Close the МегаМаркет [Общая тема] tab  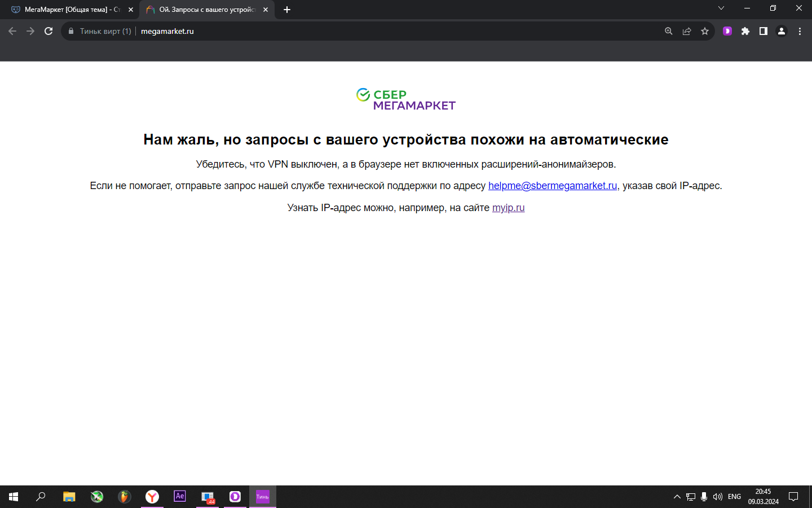131,10
